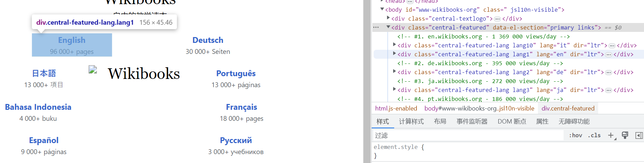Expand the lang10 Italian div node
Viewport: 644px width, 163px height.
point(395,45)
